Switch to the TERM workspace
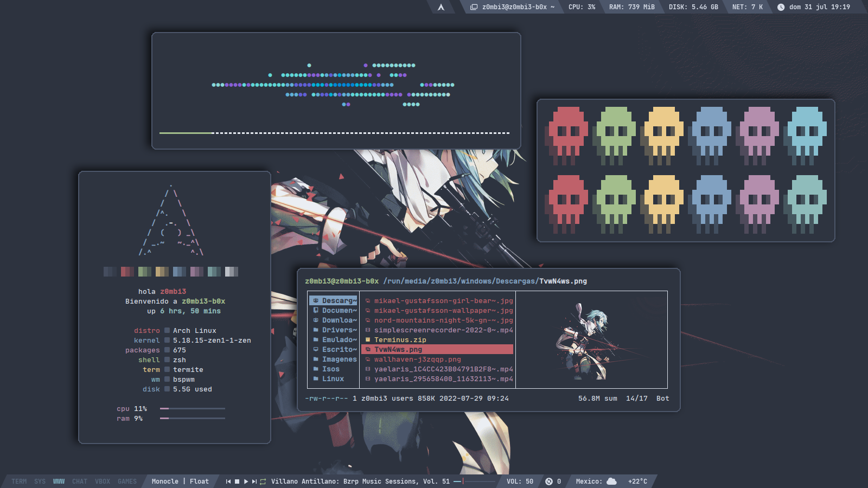This screenshot has width=868, height=488. click(19, 481)
